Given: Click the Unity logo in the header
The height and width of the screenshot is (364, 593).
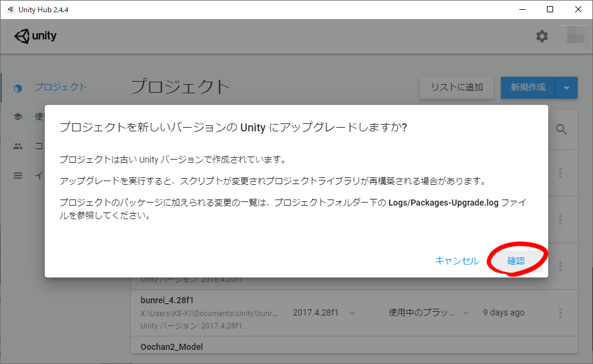Looking at the screenshot, I should (36, 36).
